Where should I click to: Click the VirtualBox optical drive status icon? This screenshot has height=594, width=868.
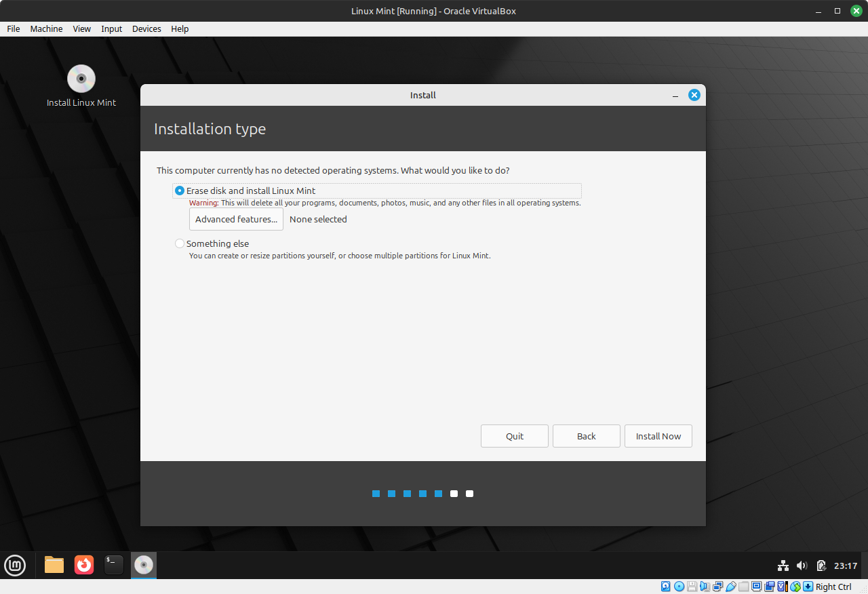point(679,587)
